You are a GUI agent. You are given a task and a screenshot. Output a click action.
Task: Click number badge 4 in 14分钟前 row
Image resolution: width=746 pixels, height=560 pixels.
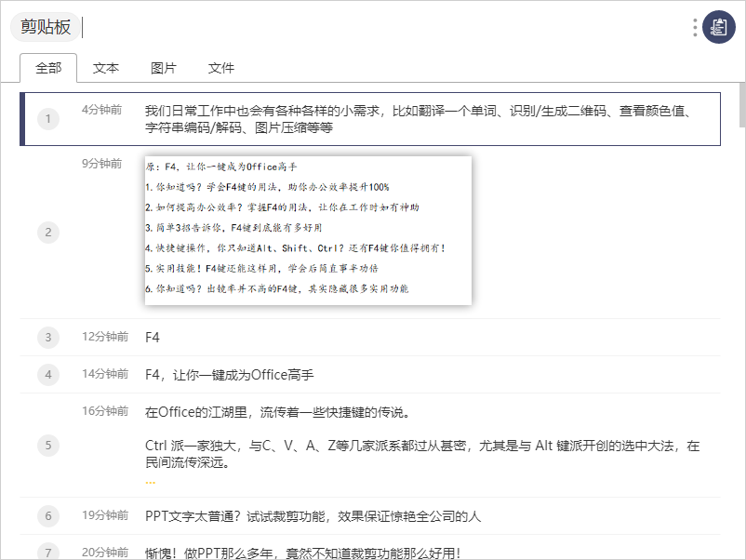(x=48, y=375)
